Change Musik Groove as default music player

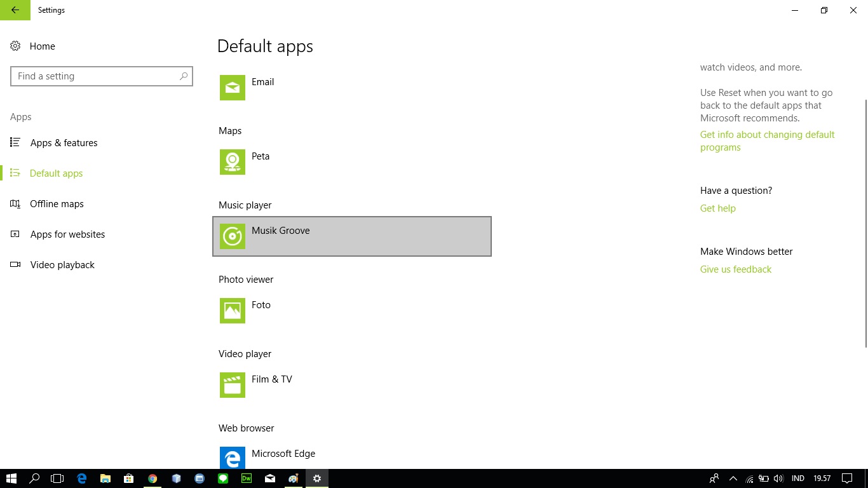coord(352,236)
